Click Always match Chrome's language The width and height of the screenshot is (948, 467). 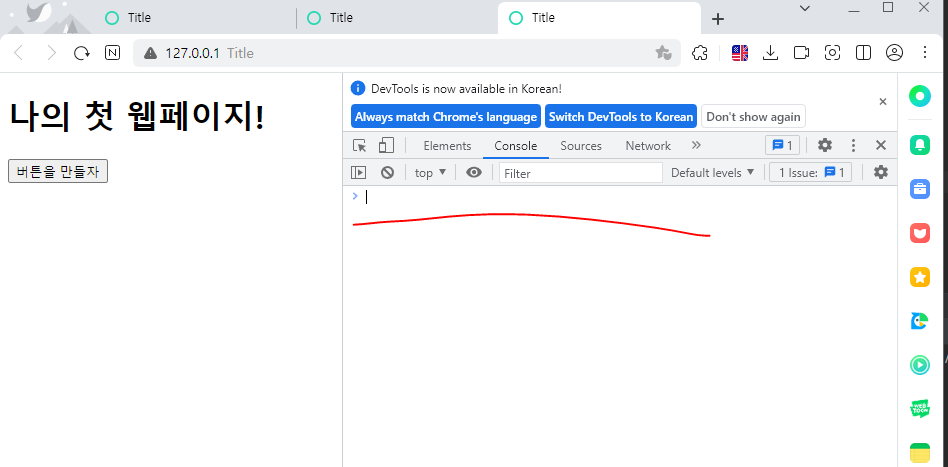coord(446,117)
